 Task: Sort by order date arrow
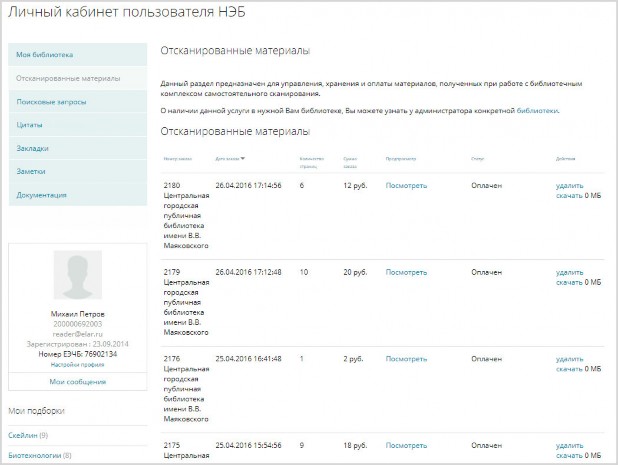[243, 158]
